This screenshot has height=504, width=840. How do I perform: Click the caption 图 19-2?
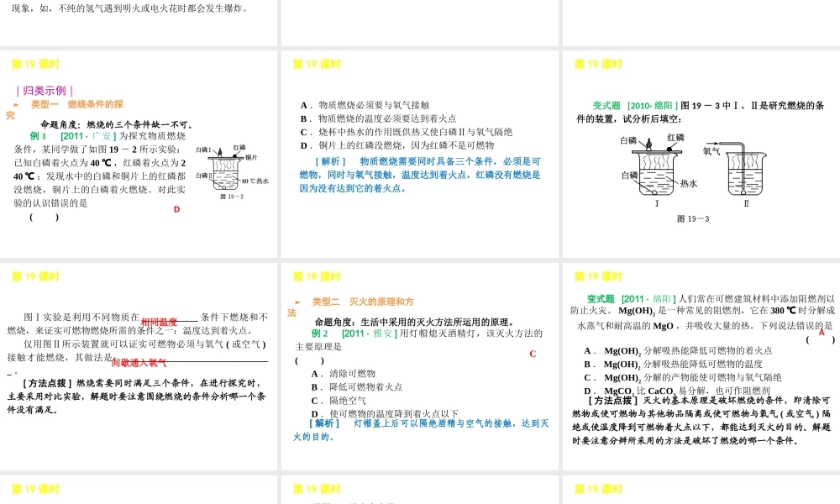232,197
